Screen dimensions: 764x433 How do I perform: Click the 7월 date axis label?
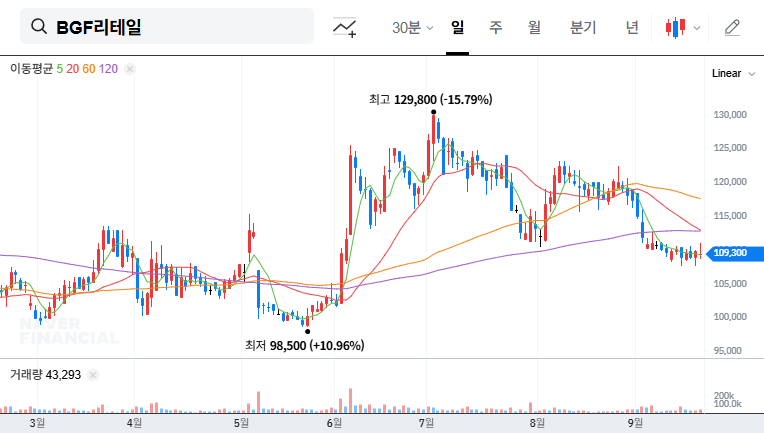click(x=426, y=423)
